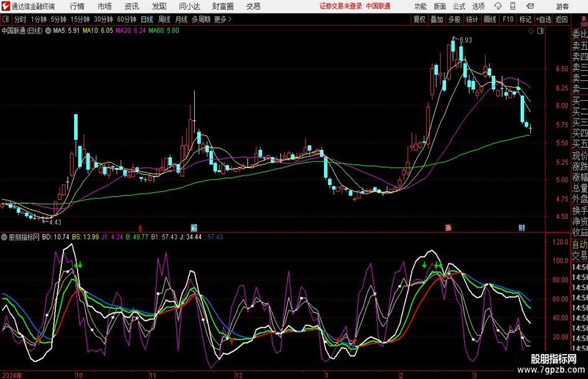Select the 日线 daily period
The width and height of the screenshot is (588, 379).
(147, 19)
